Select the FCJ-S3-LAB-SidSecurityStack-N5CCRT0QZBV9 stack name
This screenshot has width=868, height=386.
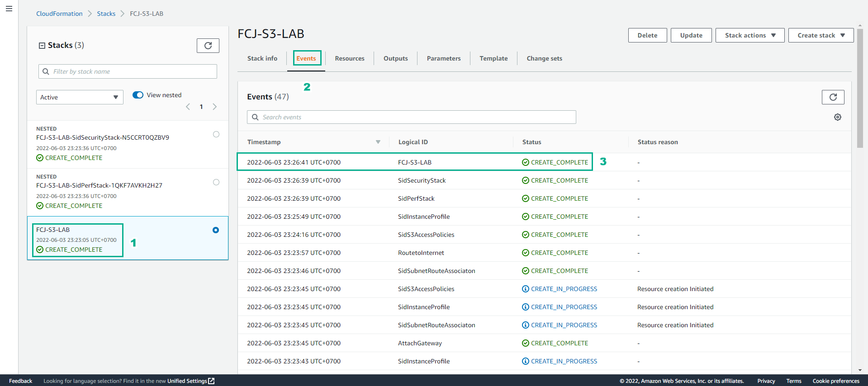103,137
